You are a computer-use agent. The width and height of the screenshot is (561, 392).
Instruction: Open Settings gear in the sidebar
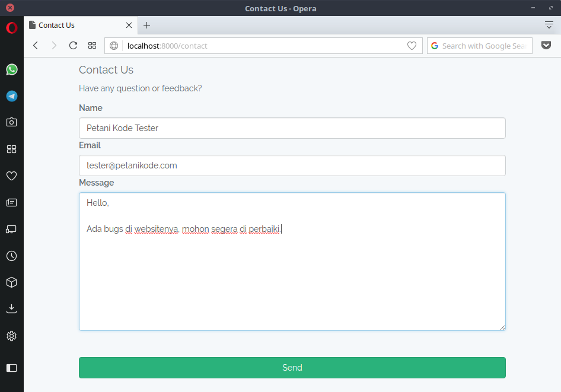pyautogui.click(x=11, y=336)
